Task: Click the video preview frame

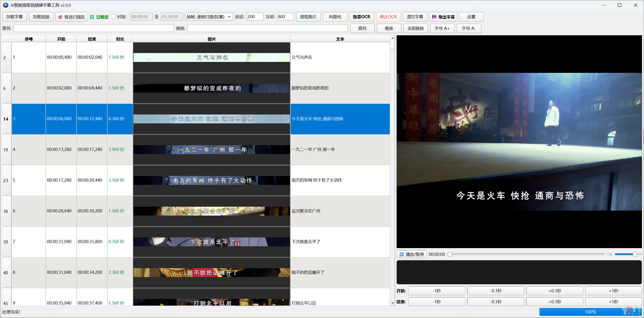Action: (519, 142)
